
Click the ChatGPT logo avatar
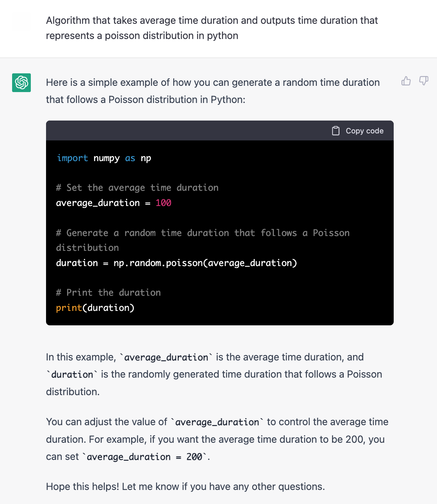[21, 83]
